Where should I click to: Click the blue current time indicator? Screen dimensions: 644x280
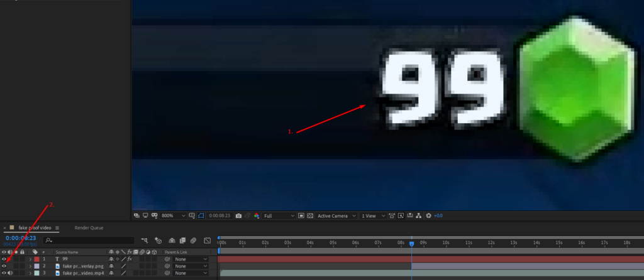point(411,244)
